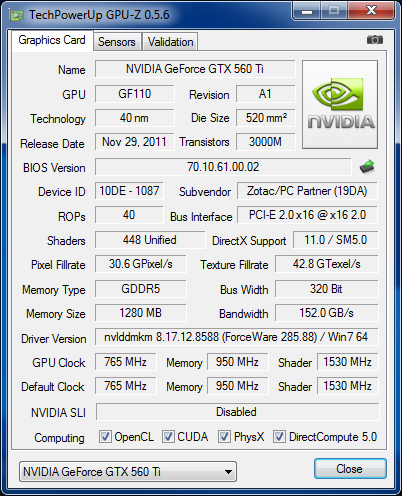
Task: Click the GPU Clock field 765 MHz
Action: coord(125,362)
